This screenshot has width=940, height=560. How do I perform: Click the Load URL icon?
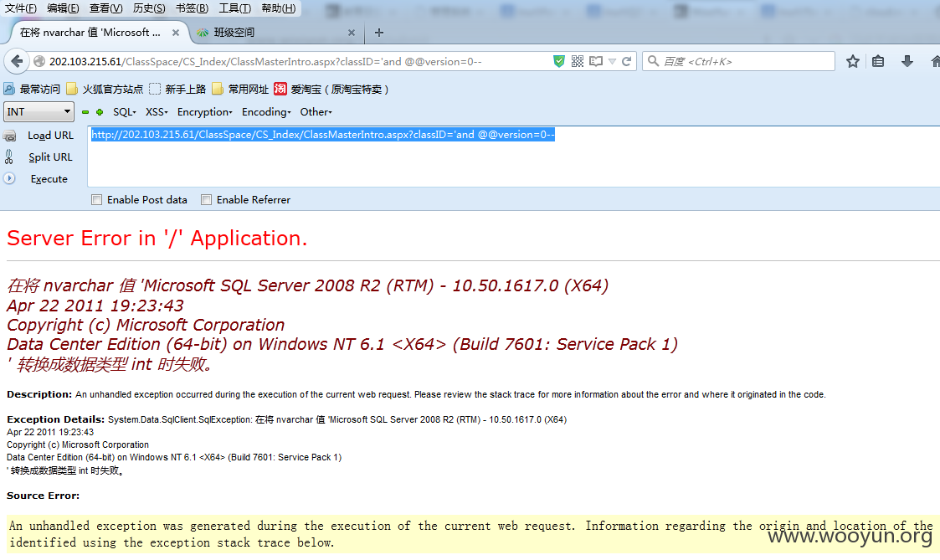click(9, 136)
